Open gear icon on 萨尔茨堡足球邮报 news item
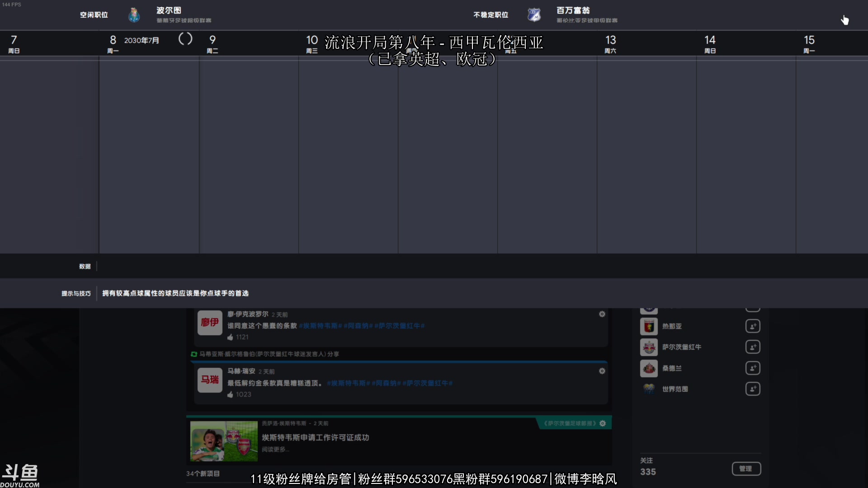 603,423
